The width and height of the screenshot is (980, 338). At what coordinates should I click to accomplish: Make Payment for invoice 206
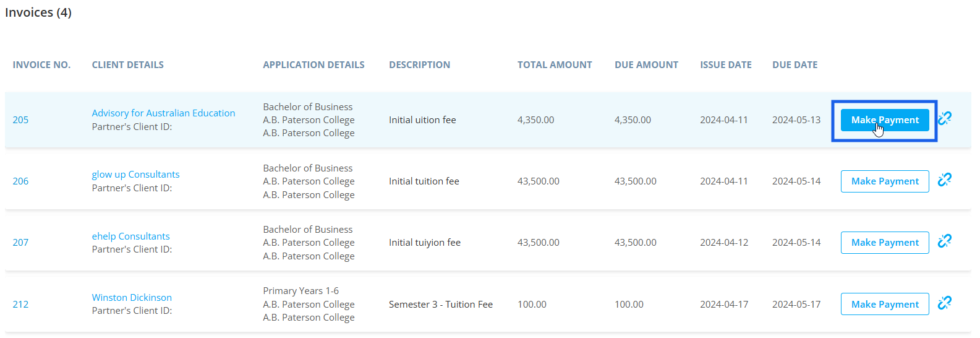885,181
